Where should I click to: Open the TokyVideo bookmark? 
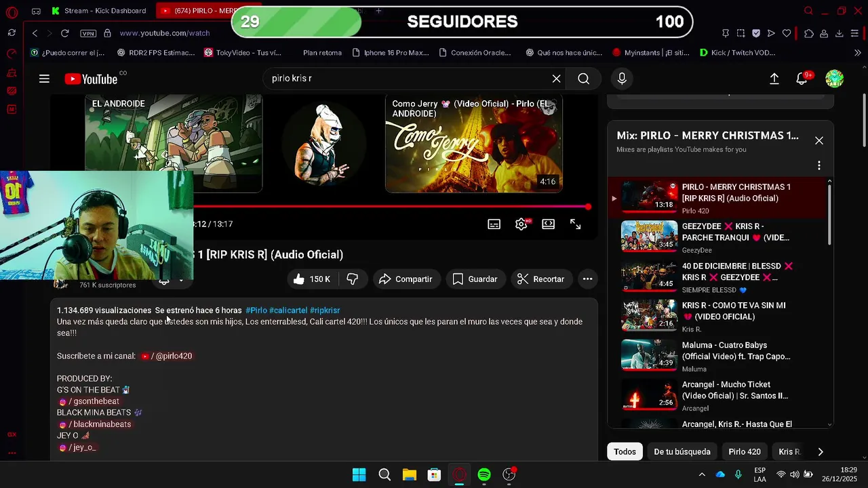point(243,52)
